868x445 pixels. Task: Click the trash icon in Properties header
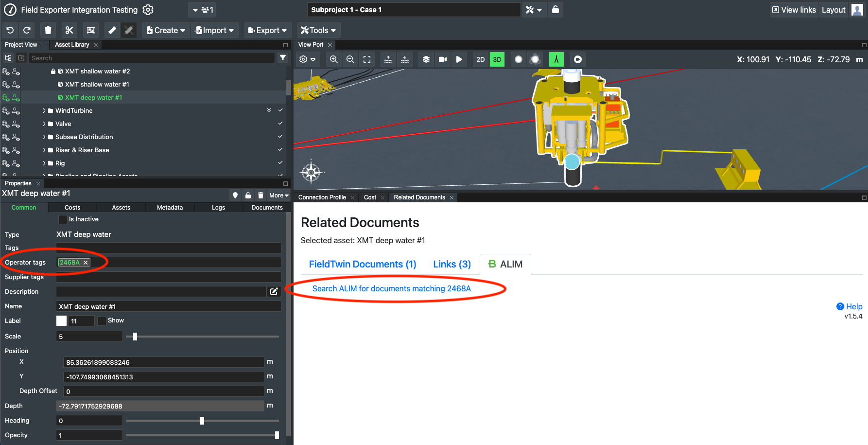point(261,195)
